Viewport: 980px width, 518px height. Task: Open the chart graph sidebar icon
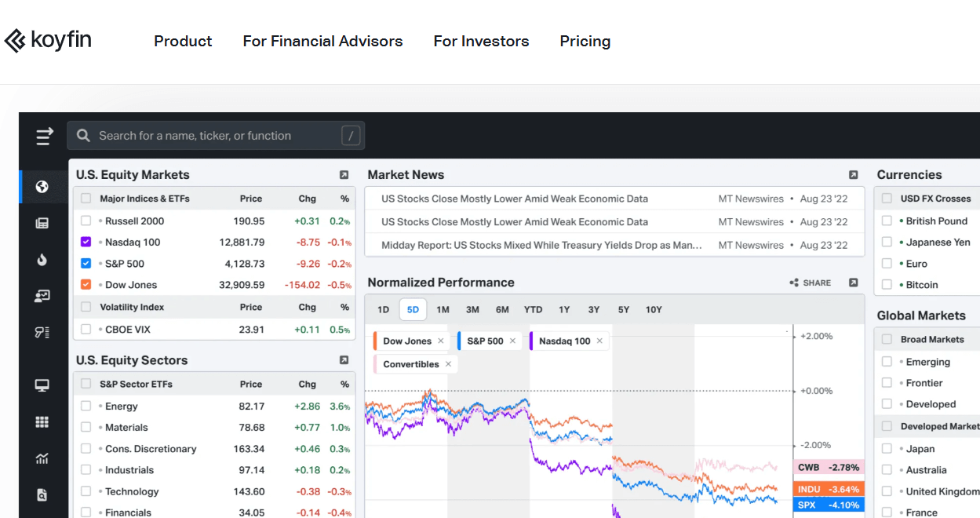click(x=42, y=458)
